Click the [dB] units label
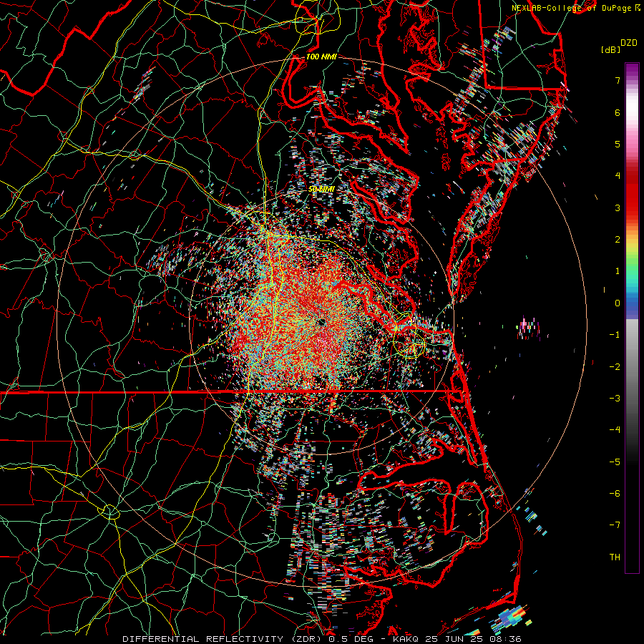 pyautogui.click(x=610, y=49)
